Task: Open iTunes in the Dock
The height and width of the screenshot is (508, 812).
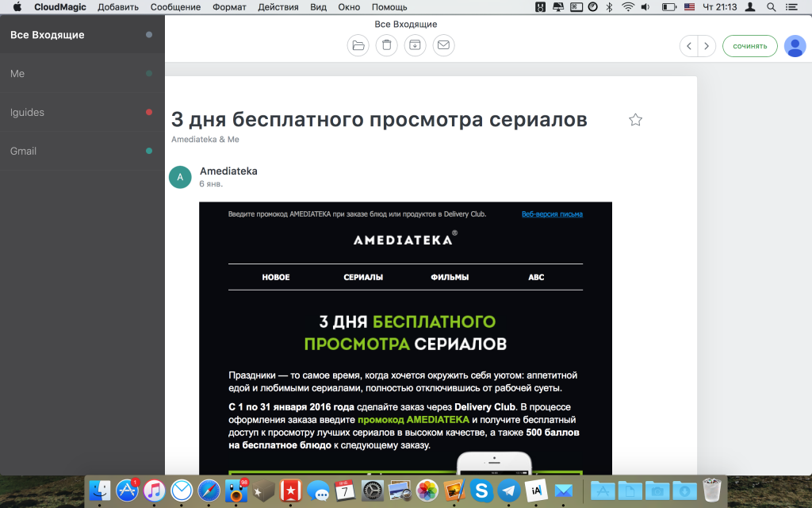Action: (x=154, y=491)
